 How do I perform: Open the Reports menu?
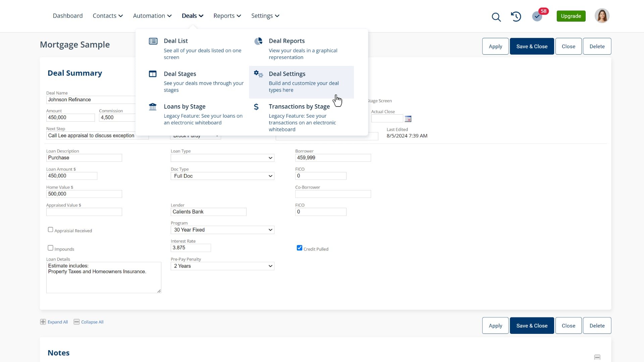pyautogui.click(x=227, y=16)
